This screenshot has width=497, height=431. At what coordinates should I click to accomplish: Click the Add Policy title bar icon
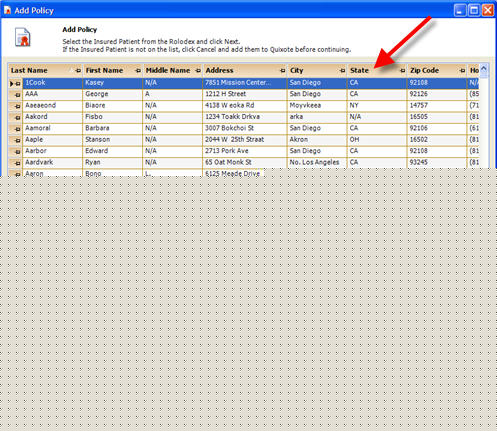(7, 10)
